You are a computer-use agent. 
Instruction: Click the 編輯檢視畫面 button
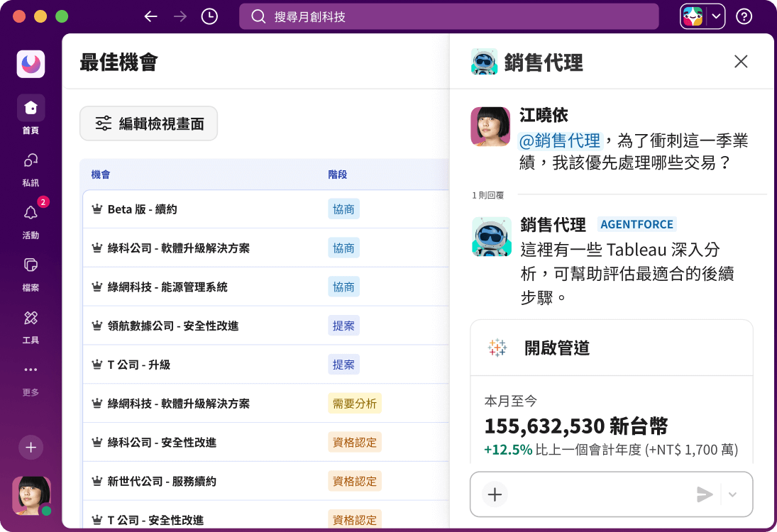[x=148, y=123]
